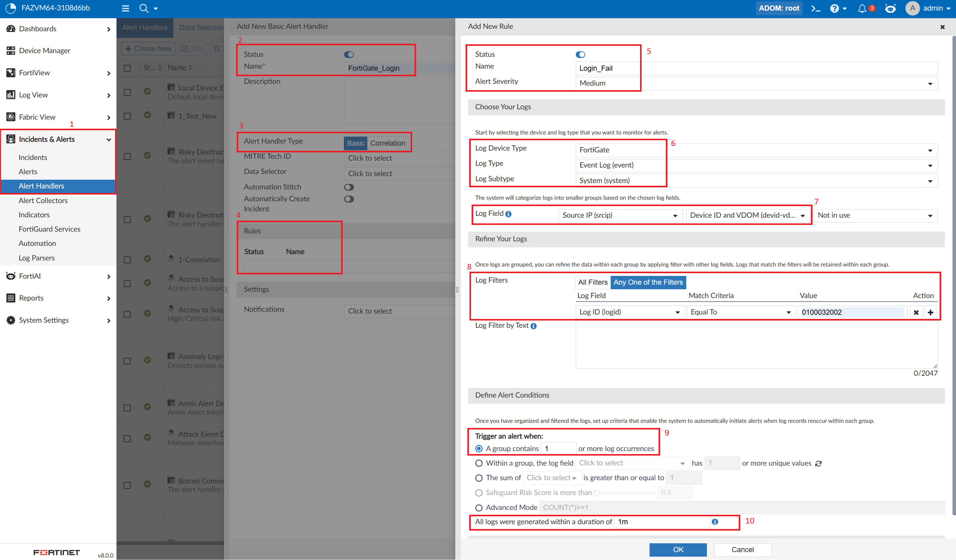Screen dimensions: 956x560
Task: Select Any One of the Filters
Action: point(648,282)
